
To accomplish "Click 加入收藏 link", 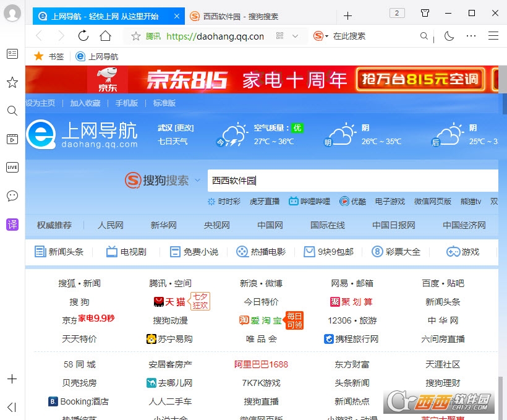I will pyautogui.click(x=85, y=103).
